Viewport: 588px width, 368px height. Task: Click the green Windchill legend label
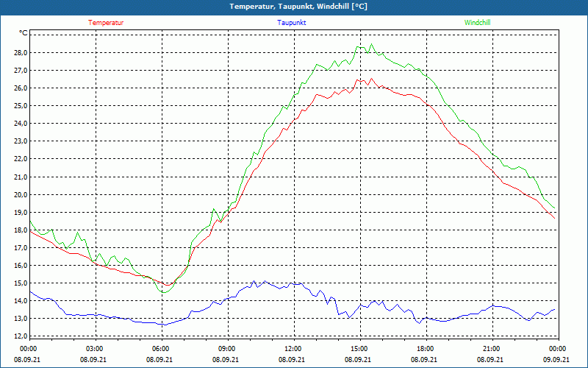click(478, 23)
